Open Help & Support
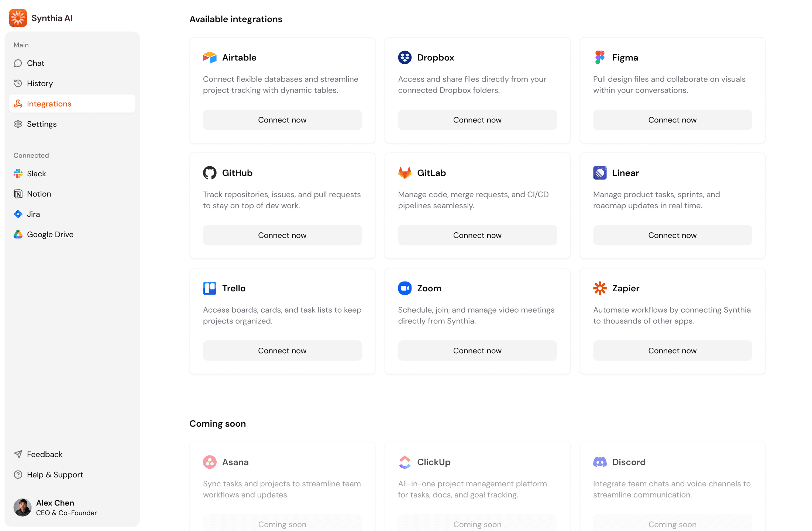Viewport: 812px width, 531px height. [x=55, y=475]
